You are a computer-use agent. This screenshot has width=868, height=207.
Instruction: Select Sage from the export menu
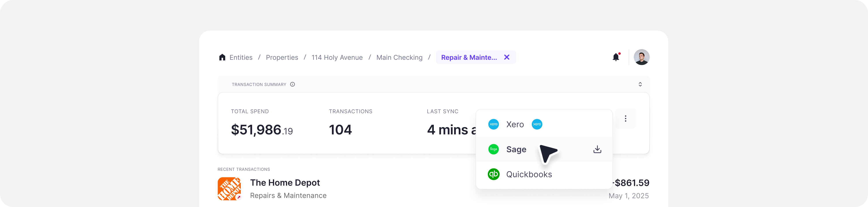pos(544,149)
